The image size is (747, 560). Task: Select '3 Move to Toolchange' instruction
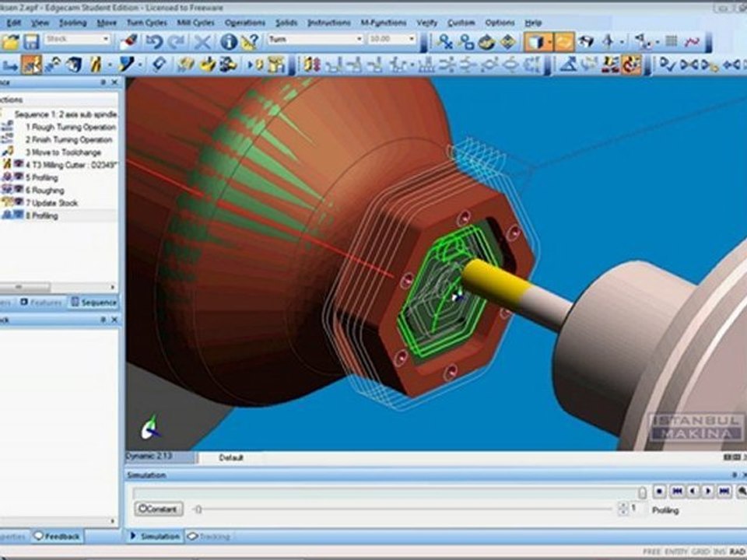click(63, 152)
